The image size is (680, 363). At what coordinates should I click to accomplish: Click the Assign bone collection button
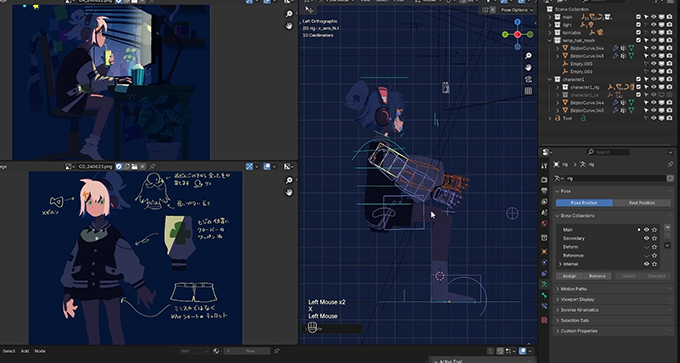[569, 276]
